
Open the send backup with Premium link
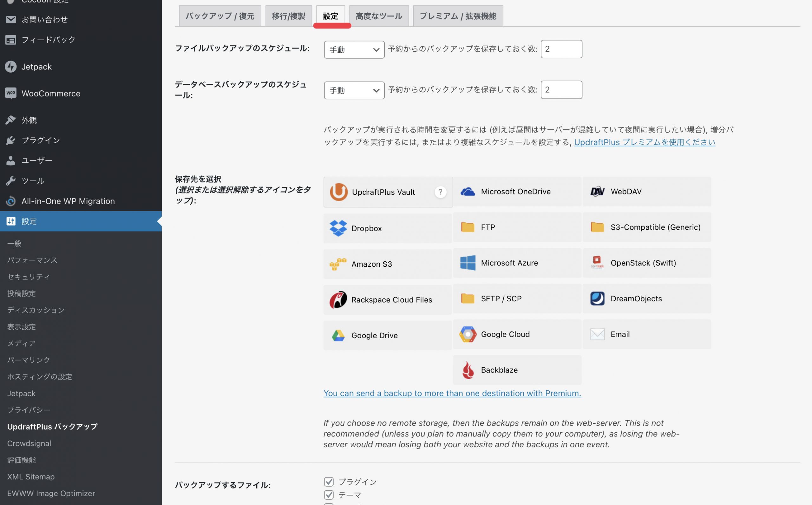tap(452, 393)
